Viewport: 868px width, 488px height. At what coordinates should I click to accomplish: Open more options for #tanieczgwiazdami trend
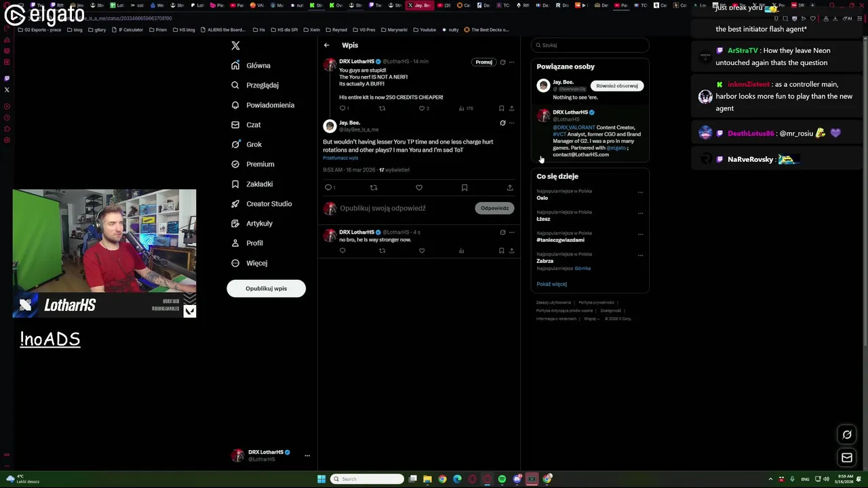pos(640,235)
